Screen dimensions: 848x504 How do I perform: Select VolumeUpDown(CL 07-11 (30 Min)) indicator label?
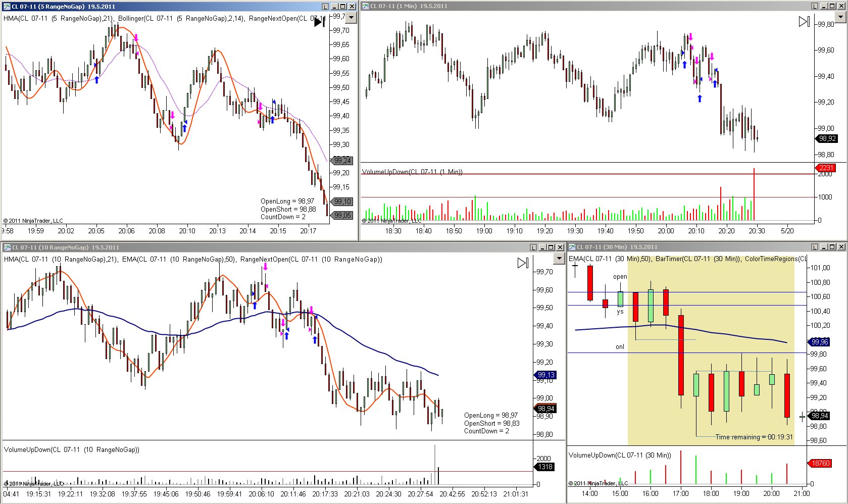tap(620, 455)
